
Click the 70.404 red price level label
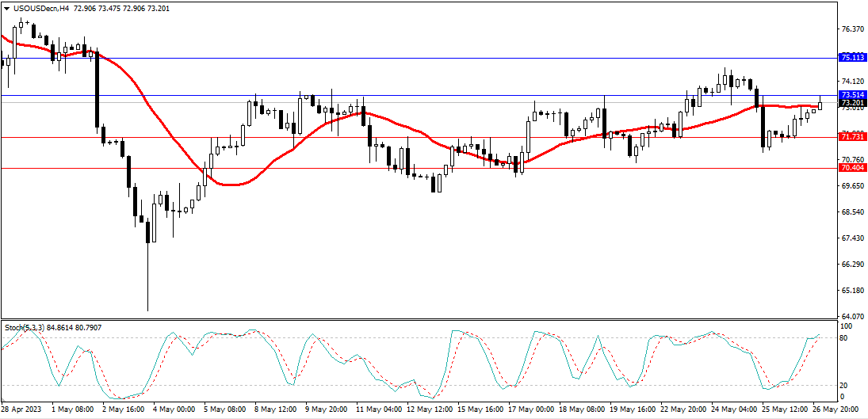[x=852, y=167]
